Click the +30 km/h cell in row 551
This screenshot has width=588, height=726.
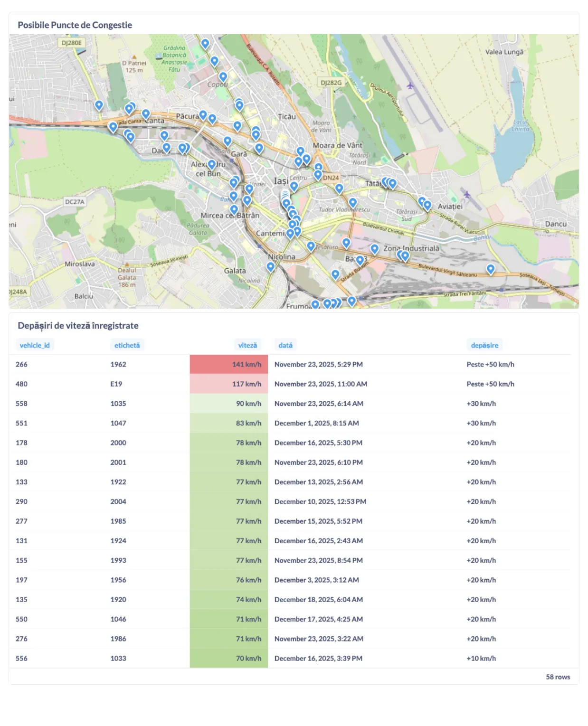pos(481,423)
